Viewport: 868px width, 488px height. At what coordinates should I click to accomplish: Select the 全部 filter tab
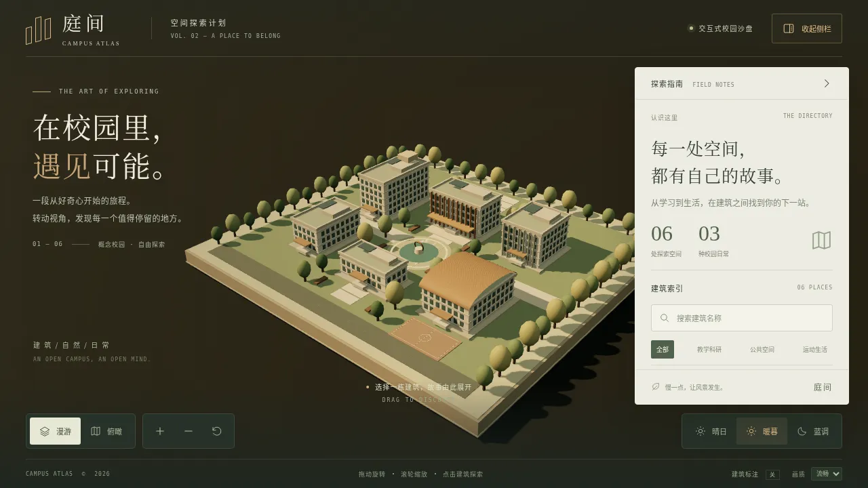coord(663,349)
